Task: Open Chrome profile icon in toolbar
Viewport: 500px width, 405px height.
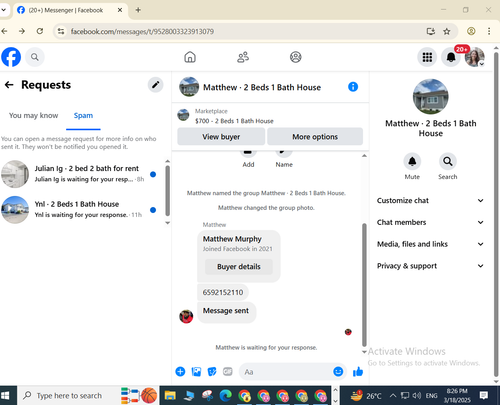Action: pos(471,31)
